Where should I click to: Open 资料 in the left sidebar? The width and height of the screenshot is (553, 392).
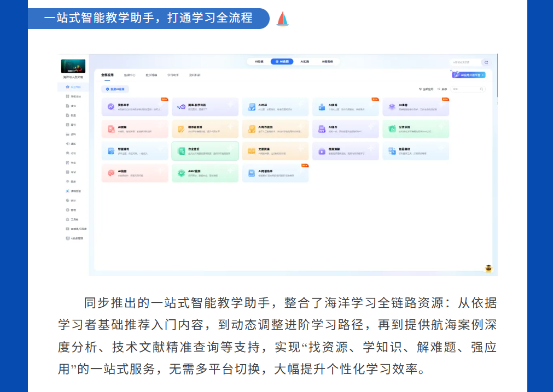pyautogui.click(x=71, y=134)
